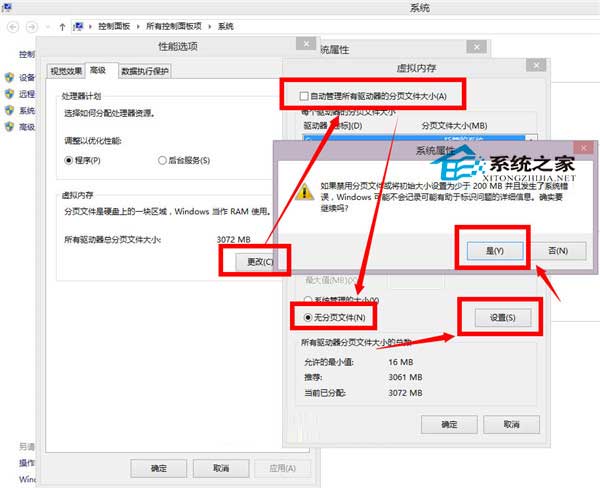Click the shield icon beside 高级
This screenshot has height=488, width=600.
(9, 128)
